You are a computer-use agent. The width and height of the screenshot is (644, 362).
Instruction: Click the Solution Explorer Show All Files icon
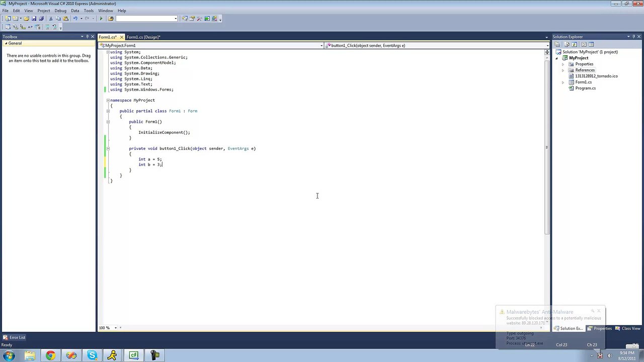pyautogui.click(x=567, y=44)
